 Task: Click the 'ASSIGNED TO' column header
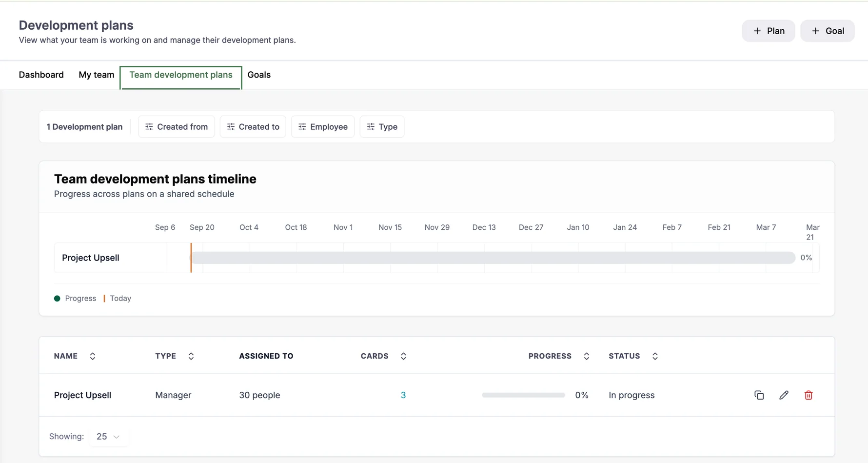click(x=266, y=356)
